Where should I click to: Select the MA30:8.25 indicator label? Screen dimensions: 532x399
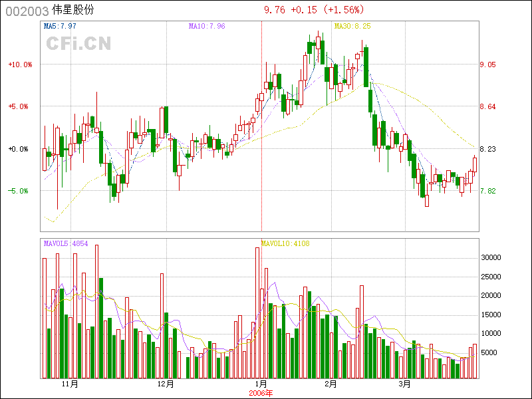[352, 27]
